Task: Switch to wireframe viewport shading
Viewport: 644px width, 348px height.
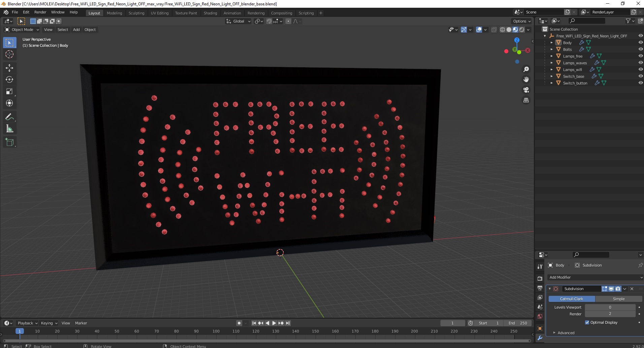Action: tap(503, 30)
